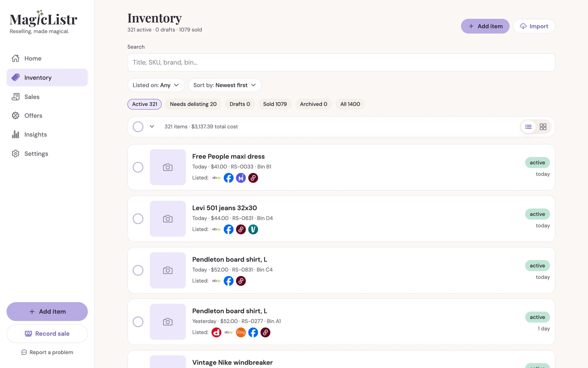Show Archived 0 tab
Image resolution: width=588 pixels, height=368 pixels.
click(313, 104)
